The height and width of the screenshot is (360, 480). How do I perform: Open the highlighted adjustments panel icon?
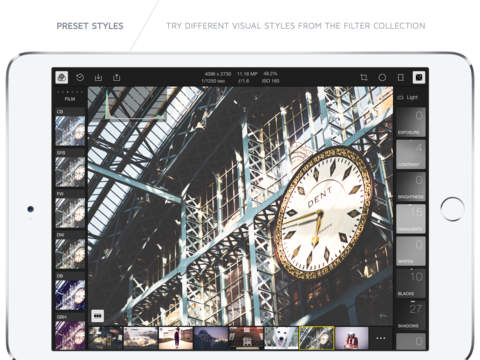pos(419,77)
